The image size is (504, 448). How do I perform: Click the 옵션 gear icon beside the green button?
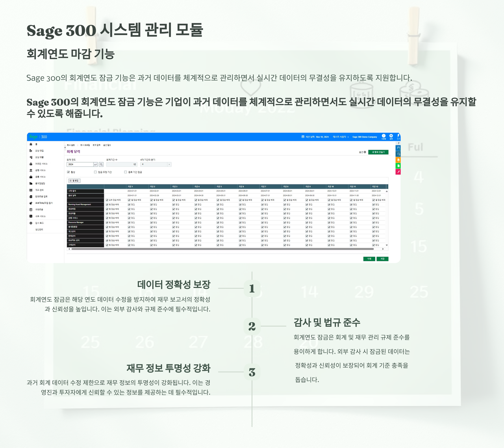click(x=365, y=152)
